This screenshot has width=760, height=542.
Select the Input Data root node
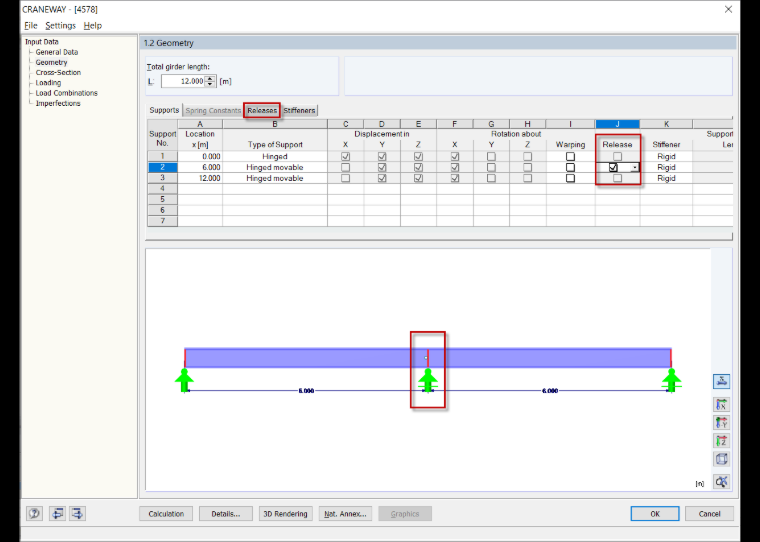42,42
